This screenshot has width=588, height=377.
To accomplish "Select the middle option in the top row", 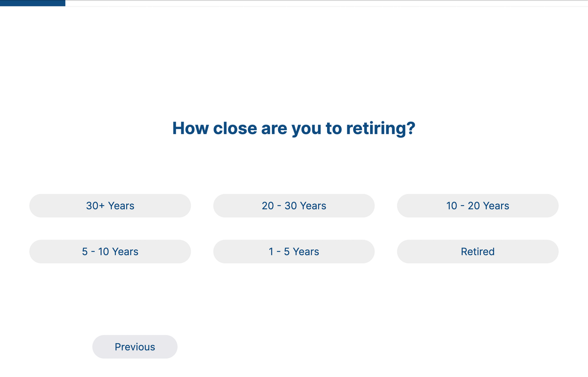I will click(x=294, y=206).
